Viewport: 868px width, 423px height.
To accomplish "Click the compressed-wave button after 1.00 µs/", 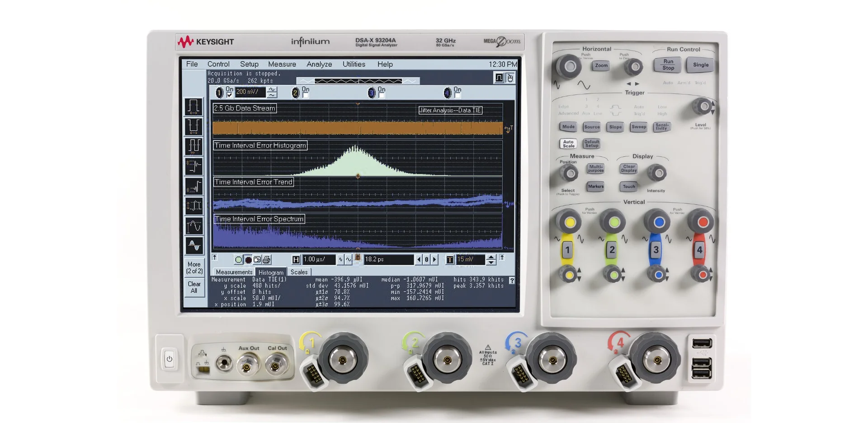I will point(340,260).
